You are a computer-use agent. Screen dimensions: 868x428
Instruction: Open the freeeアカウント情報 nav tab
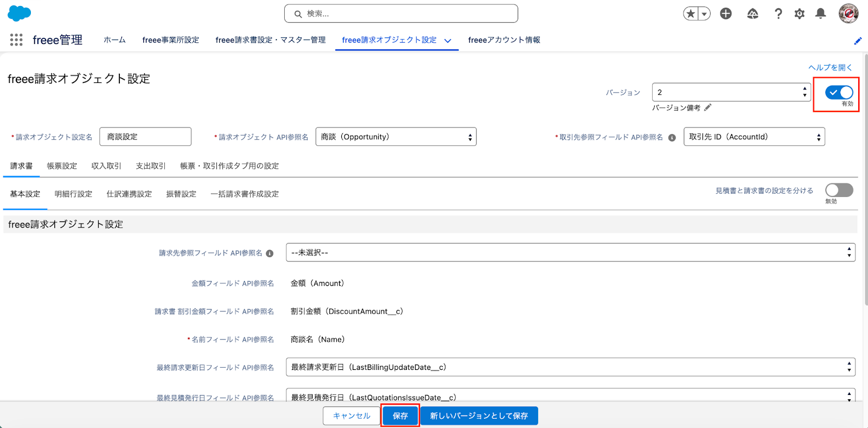tap(504, 40)
